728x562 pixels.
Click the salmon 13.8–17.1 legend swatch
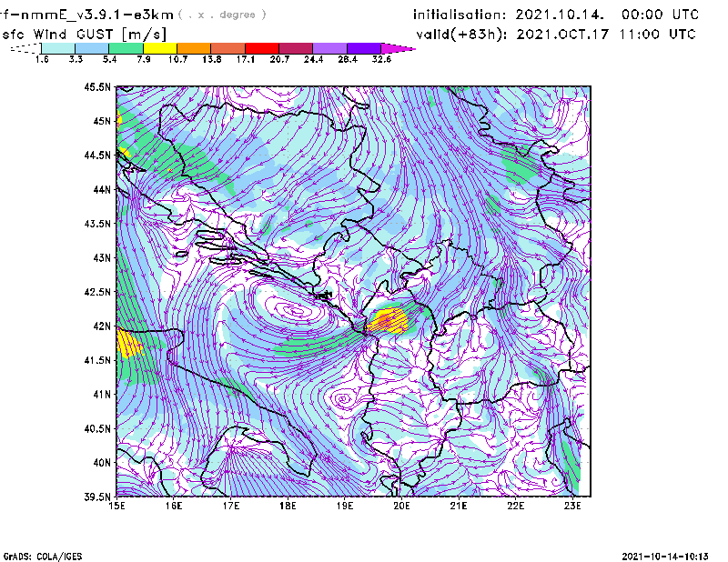point(228,48)
